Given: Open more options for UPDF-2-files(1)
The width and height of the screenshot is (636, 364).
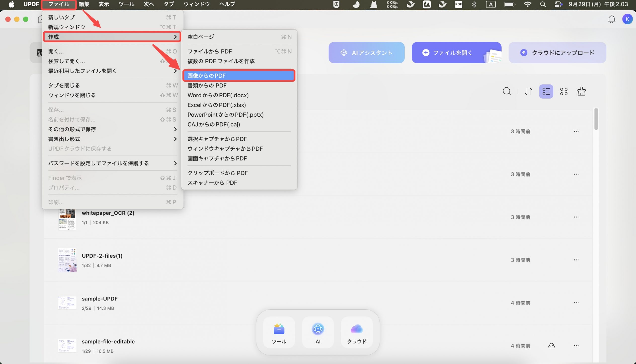Looking at the screenshot, I should pyautogui.click(x=576, y=260).
